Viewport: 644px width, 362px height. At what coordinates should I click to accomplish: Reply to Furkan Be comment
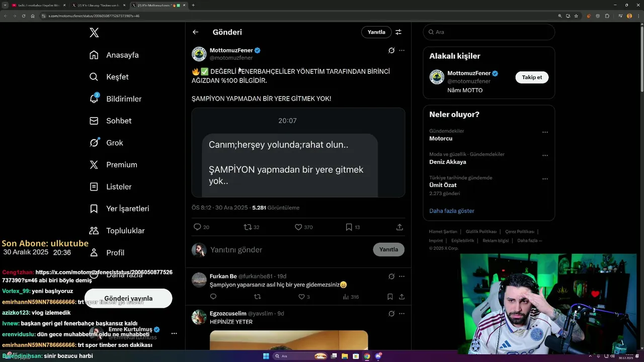click(x=213, y=297)
